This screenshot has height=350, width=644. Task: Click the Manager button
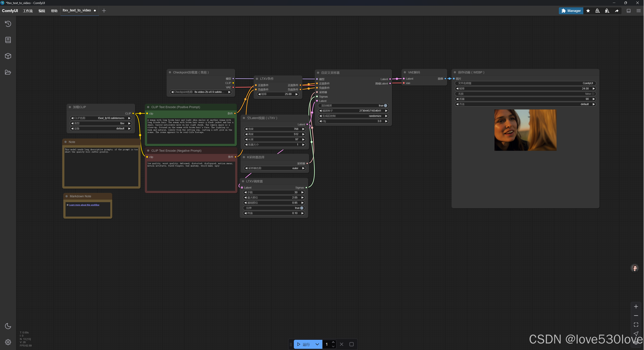tap(571, 11)
